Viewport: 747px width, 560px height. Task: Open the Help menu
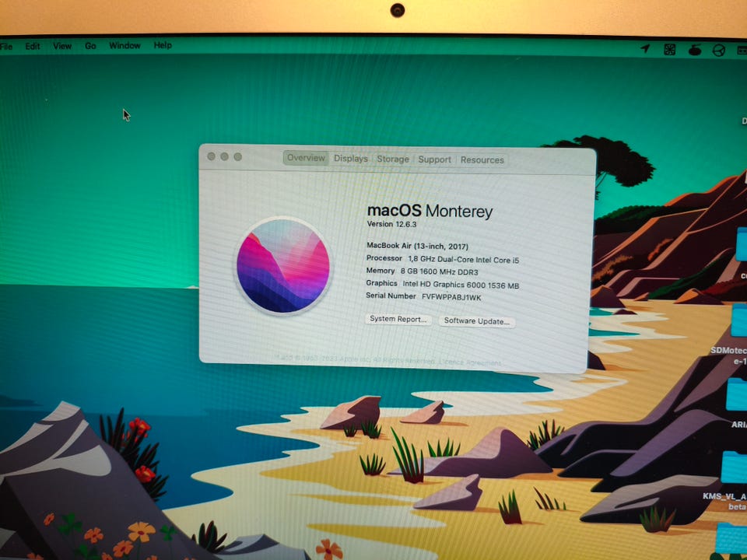(x=163, y=45)
